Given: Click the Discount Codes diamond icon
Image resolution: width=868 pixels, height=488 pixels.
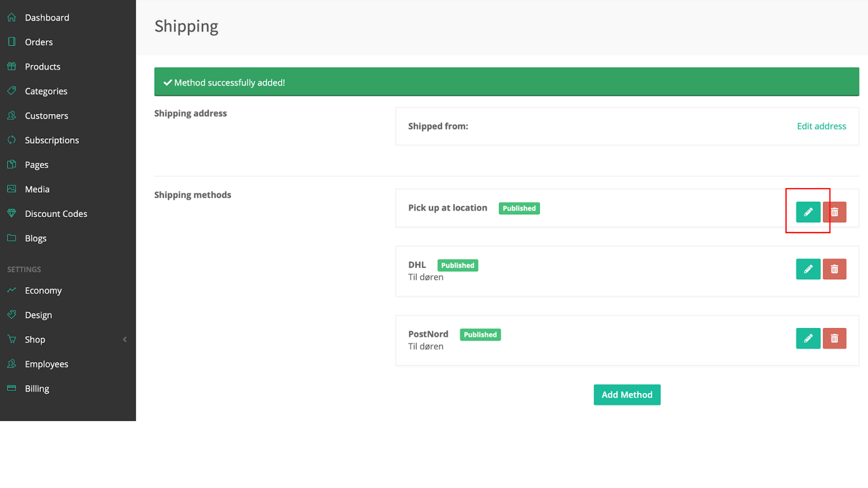Looking at the screenshot, I should tap(11, 213).
